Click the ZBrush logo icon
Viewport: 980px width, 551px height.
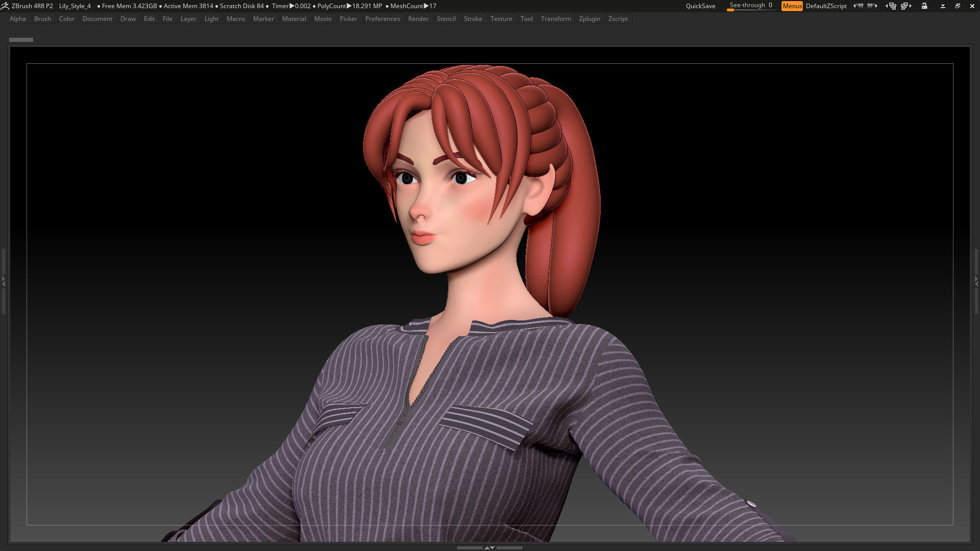click(x=6, y=6)
